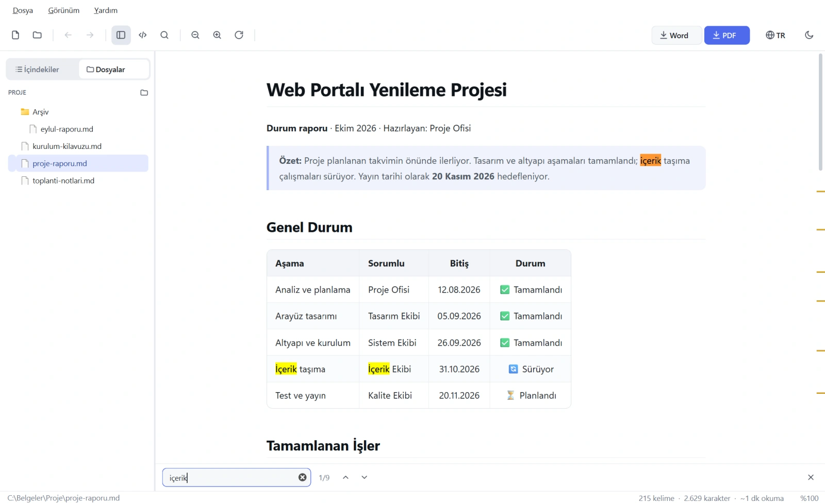825x504 pixels.
Task: Click the Genel Durum heading
Action: click(309, 227)
